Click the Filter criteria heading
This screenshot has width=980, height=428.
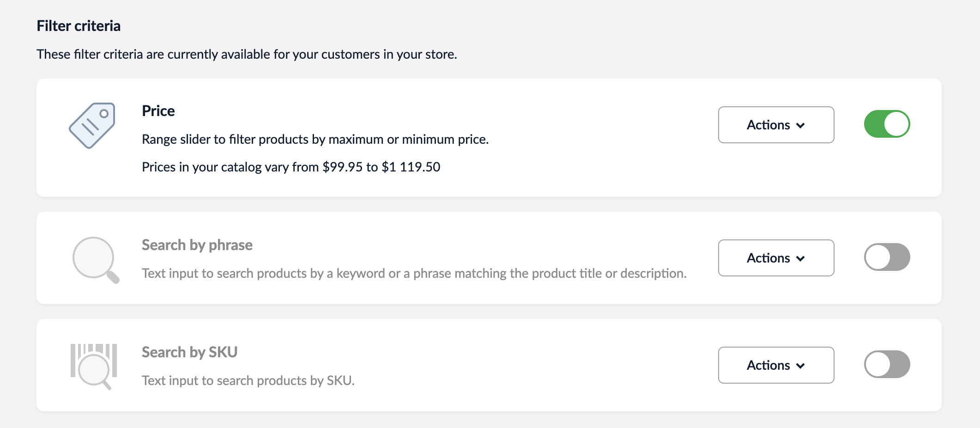(79, 26)
